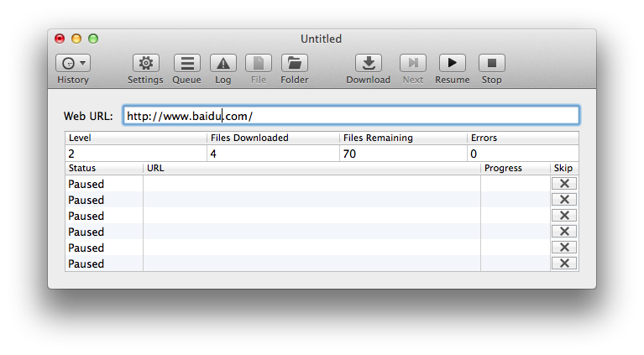The width and height of the screenshot is (644, 355).
Task: Open Settings gear in toolbar
Action: click(146, 63)
